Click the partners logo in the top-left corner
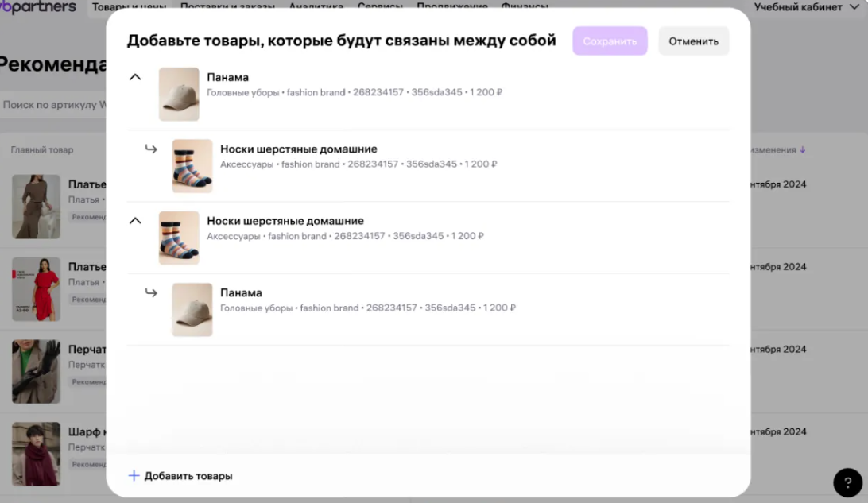This screenshot has height=503, width=868. (x=38, y=7)
